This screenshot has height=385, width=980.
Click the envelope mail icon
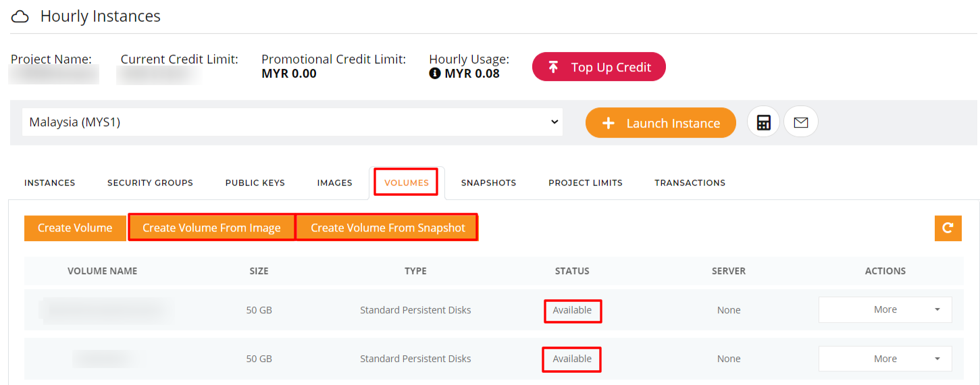[x=801, y=122]
